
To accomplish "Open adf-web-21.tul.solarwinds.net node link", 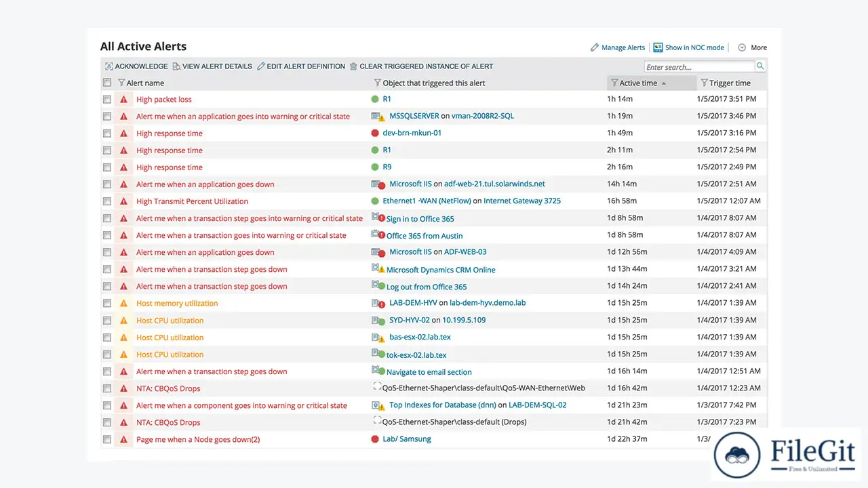I will 494,184.
